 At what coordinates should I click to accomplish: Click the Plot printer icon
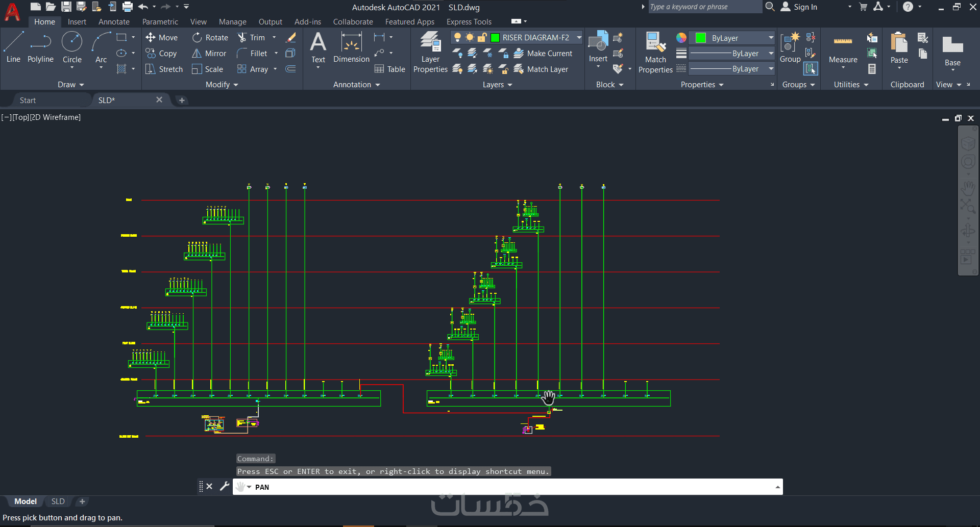click(x=128, y=7)
